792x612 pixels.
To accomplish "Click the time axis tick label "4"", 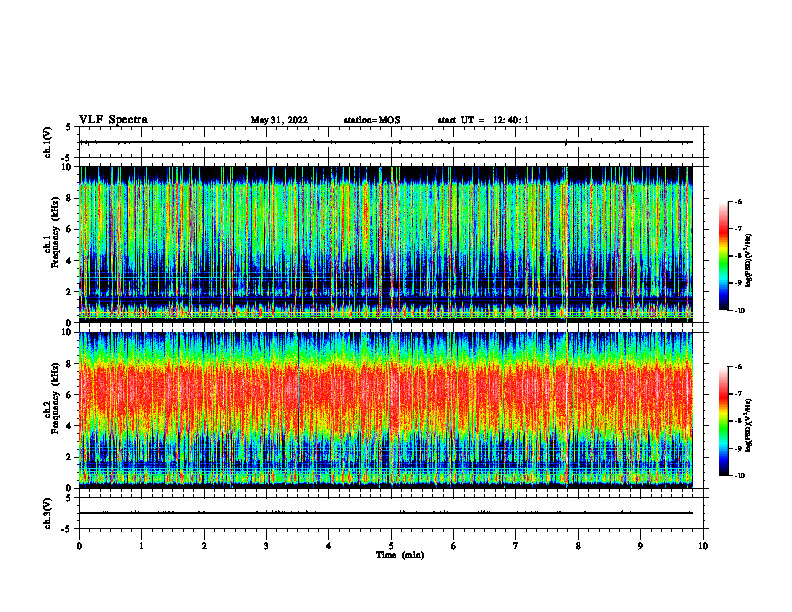I will (329, 546).
